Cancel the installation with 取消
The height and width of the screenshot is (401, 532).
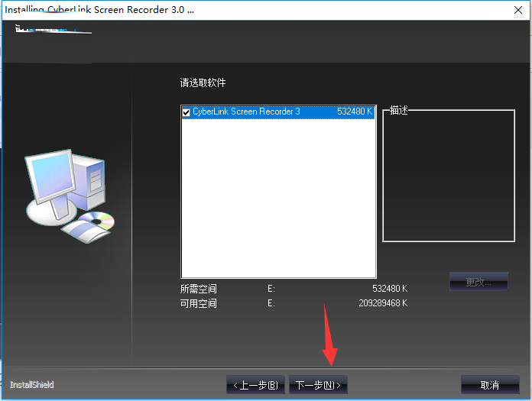pyautogui.click(x=490, y=385)
